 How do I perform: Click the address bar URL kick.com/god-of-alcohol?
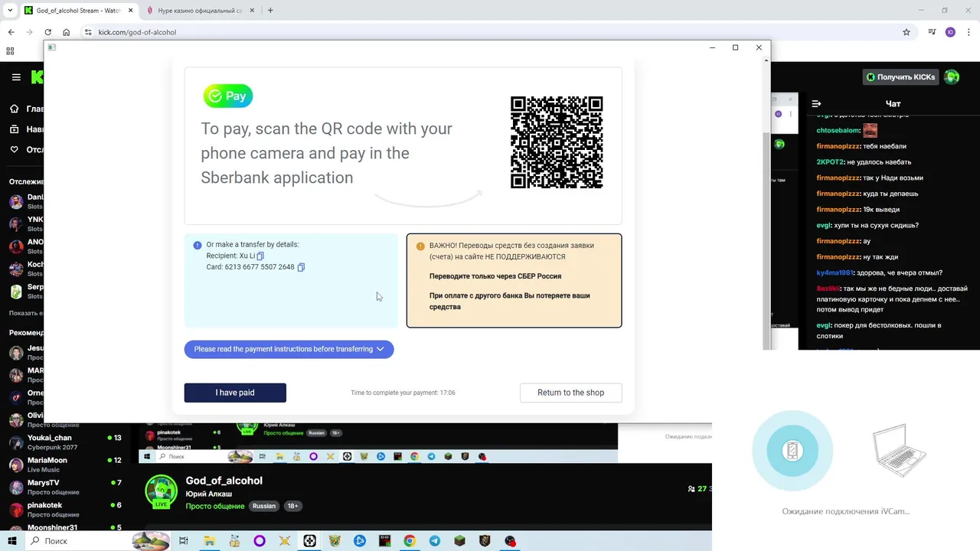click(137, 32)
